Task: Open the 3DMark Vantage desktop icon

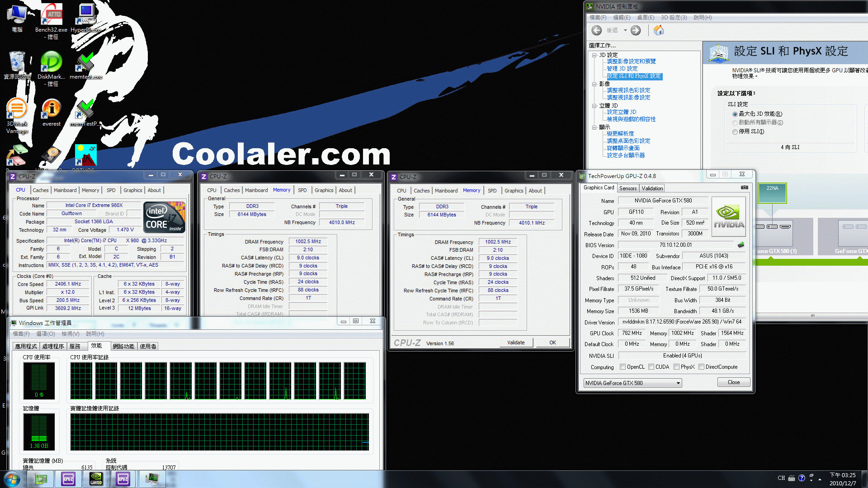Action: pyautogui.click(x=17, y=116)
